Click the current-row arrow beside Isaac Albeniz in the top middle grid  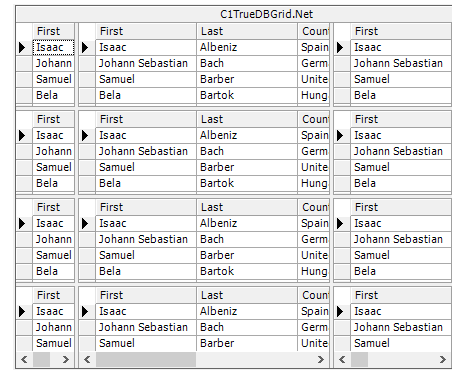tap(87, 47)
